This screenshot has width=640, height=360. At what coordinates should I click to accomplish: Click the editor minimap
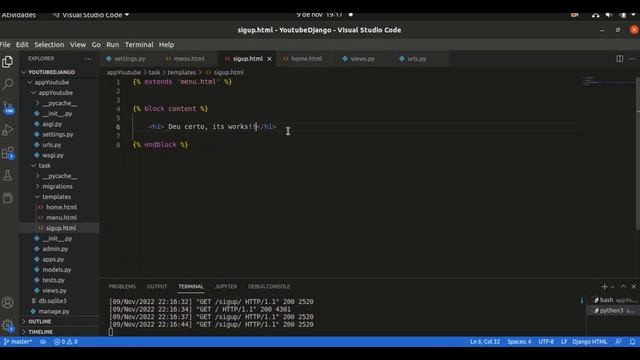click(608, 82)
